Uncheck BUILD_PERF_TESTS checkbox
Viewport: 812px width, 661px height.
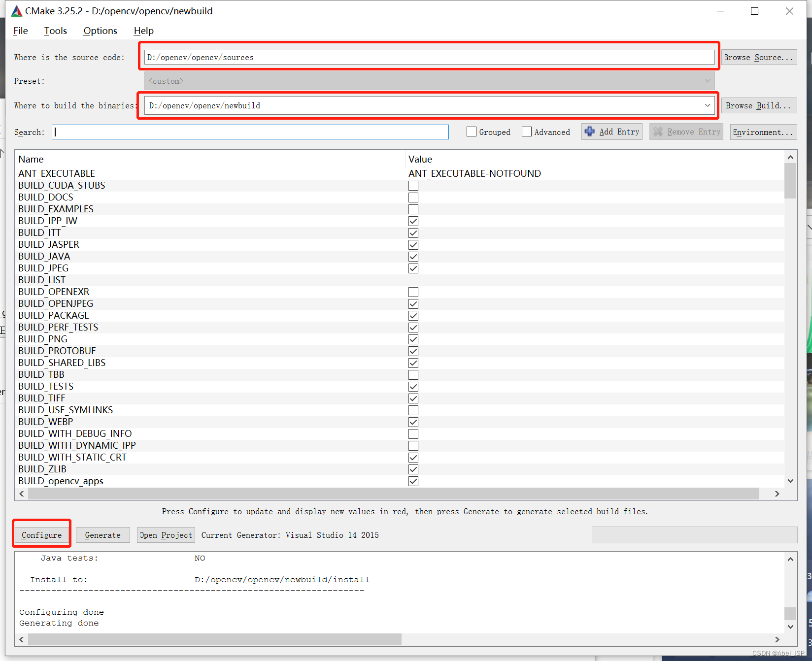coord(413,328)
